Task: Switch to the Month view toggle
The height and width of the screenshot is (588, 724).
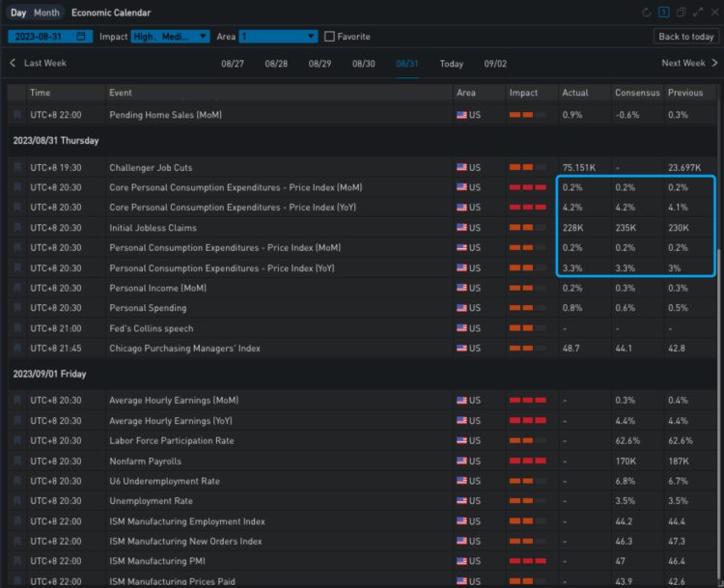Action: coord(46,13)
